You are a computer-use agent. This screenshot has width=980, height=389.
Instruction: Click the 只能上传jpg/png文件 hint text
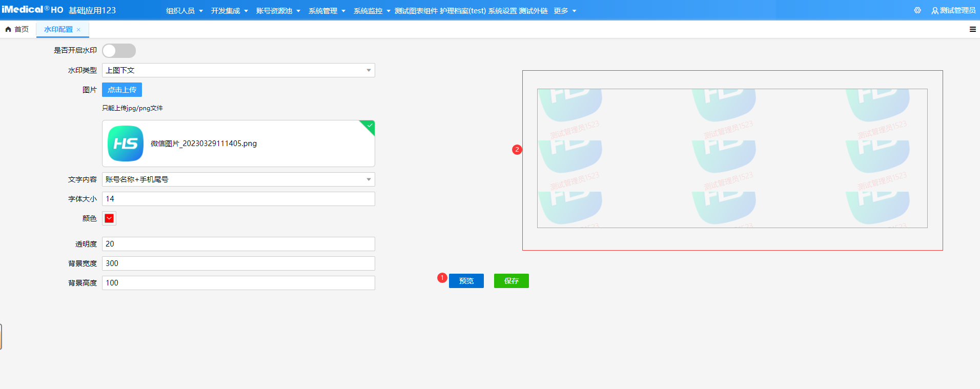click(132, 108)
